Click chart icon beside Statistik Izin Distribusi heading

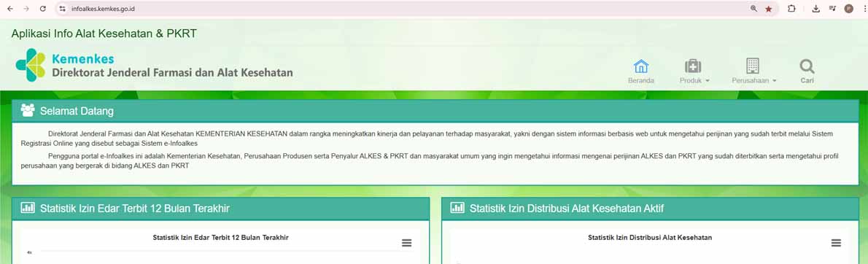tap(457, 208)
